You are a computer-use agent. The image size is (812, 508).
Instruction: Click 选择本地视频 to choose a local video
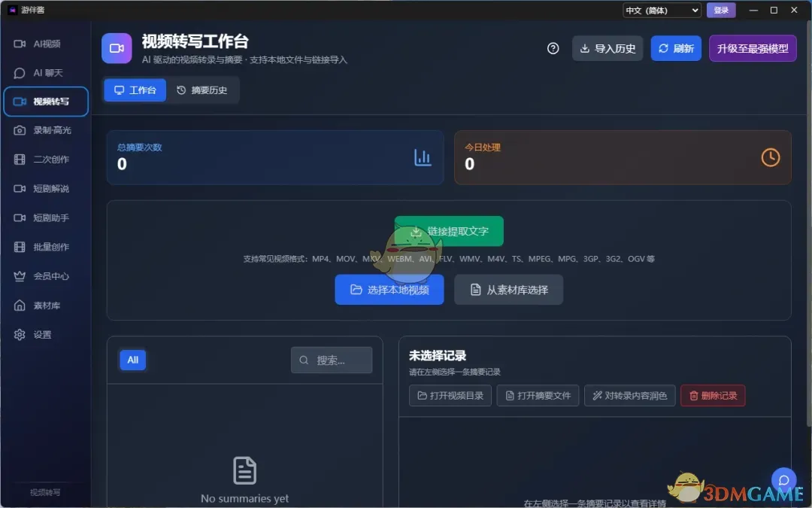click(x=389, y=289)
